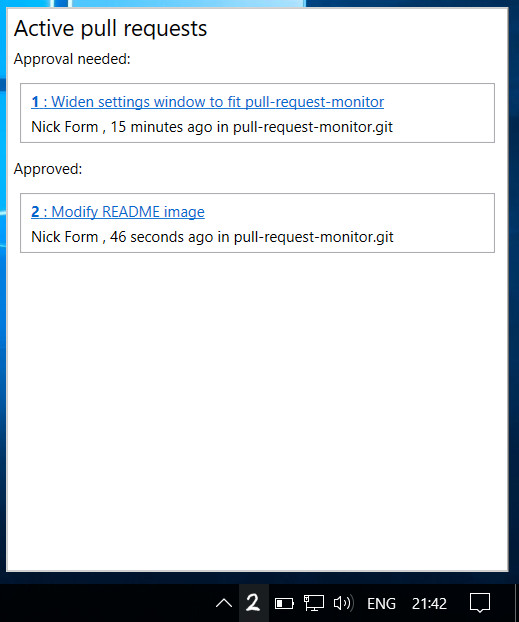Open Action Center notification icon
Viewport: 519px width, 622px height.
480,603
